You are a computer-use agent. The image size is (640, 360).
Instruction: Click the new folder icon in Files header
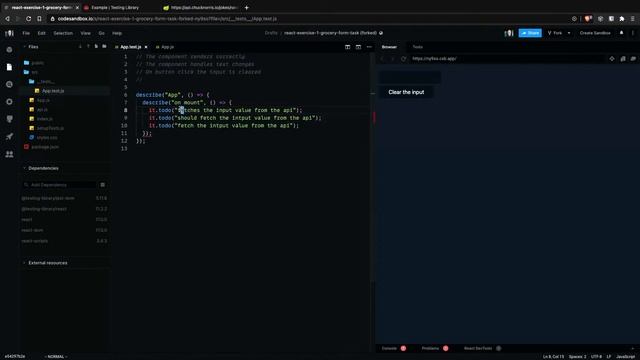[x=104, y=47]
